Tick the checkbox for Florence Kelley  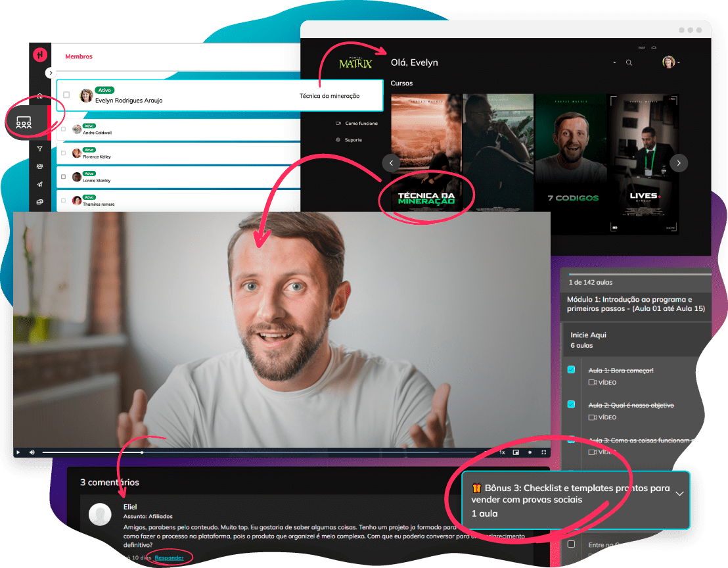pyautogui.click(x=63, y=153)
